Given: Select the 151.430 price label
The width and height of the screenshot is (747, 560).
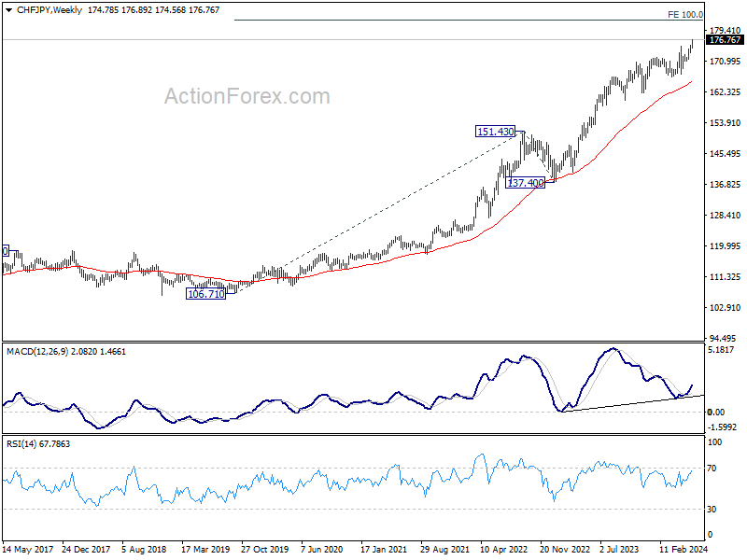Looking at the screenshot, I should click(x=496, y=132).
